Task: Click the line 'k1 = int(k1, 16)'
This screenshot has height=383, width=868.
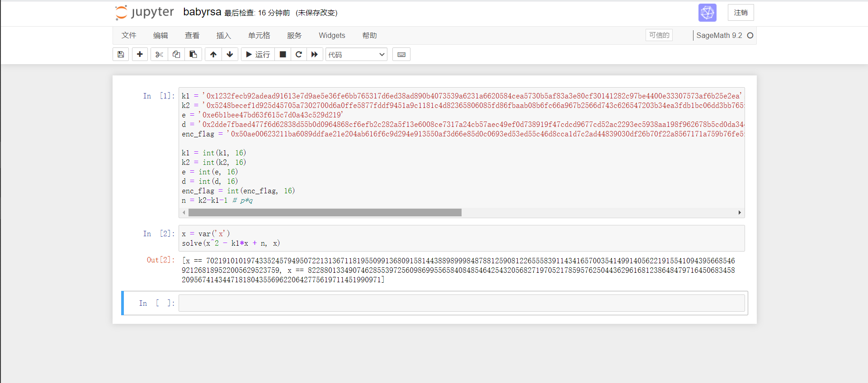Action: 214,153
